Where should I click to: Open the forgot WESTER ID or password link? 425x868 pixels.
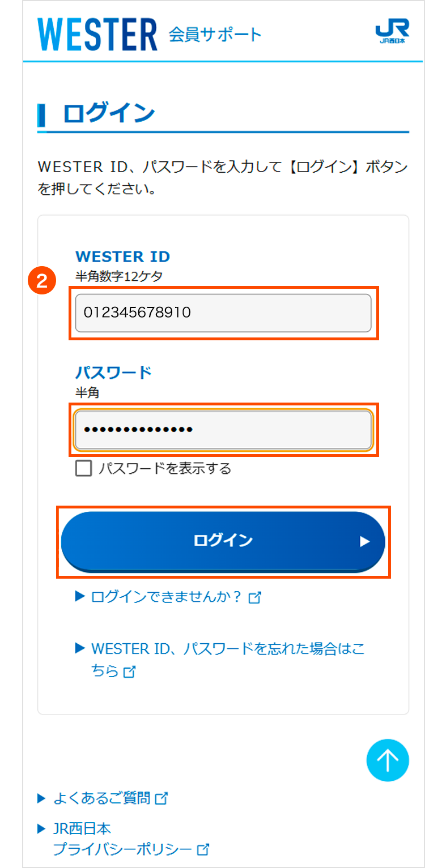point(227,649)
